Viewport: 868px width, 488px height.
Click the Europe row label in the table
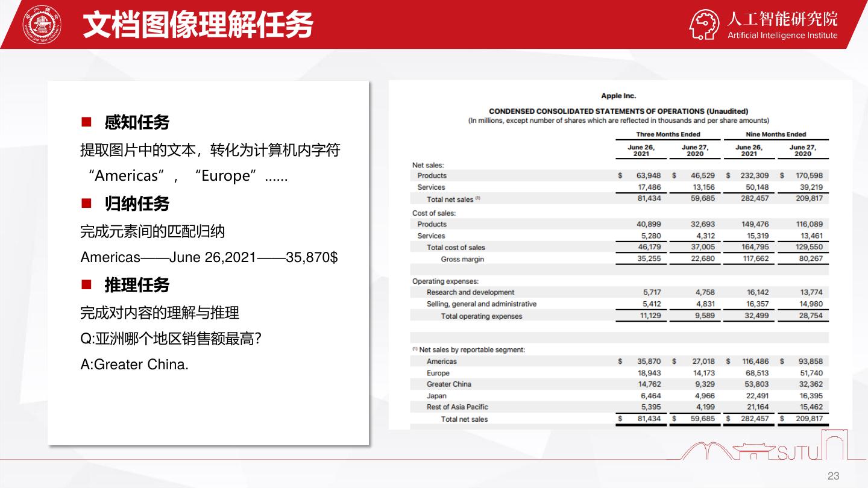438,373
